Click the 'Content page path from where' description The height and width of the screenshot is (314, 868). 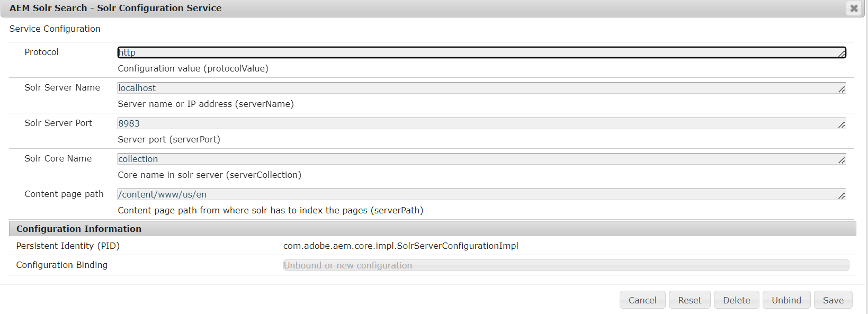(271, 210)
